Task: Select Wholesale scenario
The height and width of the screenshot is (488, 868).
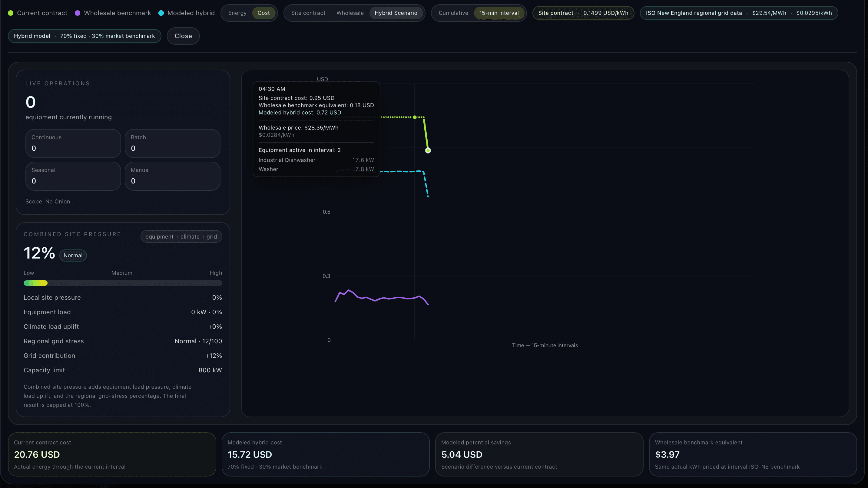Action: pyautogui.click(x=350, y=13)
